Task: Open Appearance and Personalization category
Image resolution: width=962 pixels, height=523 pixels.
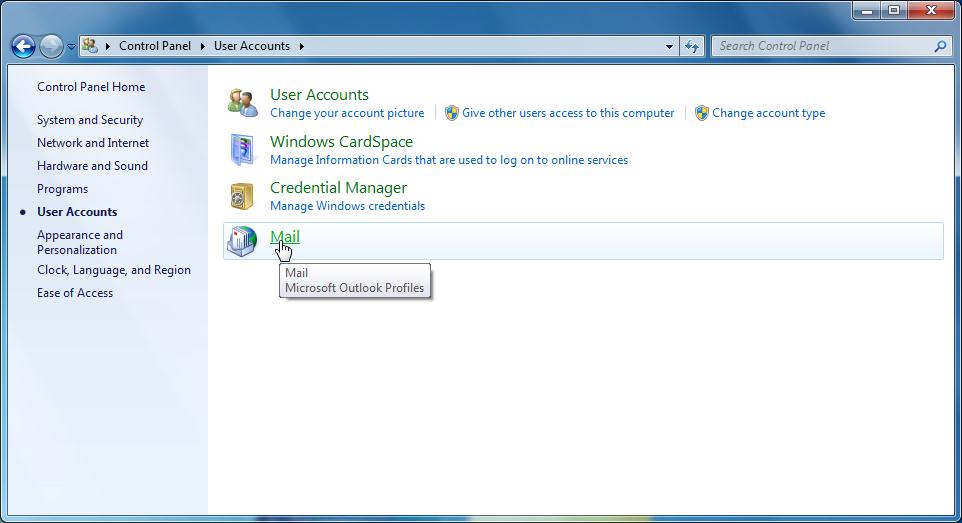Action: point(80,242)
